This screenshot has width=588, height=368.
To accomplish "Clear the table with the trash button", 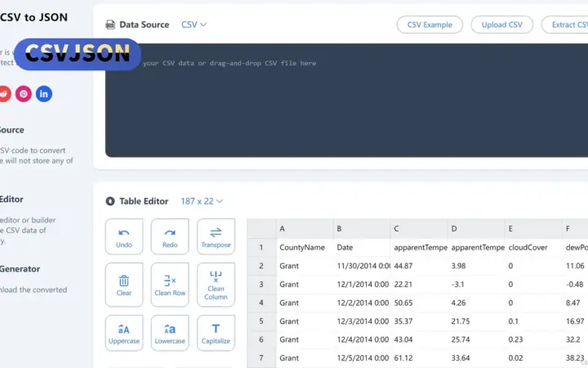I will pos(124,285).
